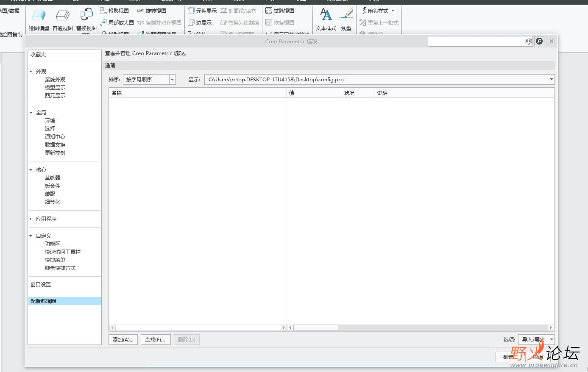588x372 pixels.
Task: Open 快速访问工具栏 customization
Action: pos(63,252)
